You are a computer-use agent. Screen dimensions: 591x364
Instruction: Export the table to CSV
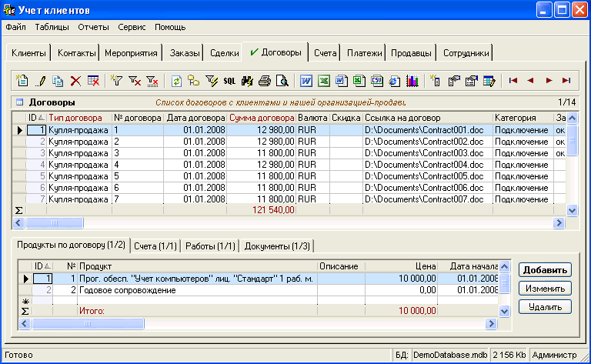pos(377,80)
